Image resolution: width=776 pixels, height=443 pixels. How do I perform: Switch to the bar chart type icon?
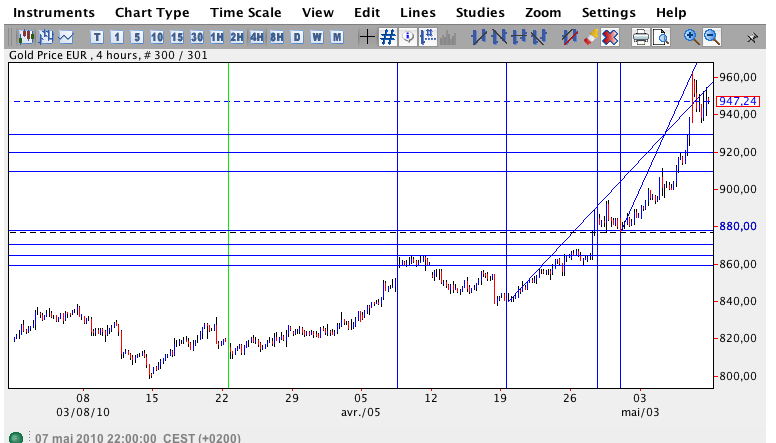point(44,37)
